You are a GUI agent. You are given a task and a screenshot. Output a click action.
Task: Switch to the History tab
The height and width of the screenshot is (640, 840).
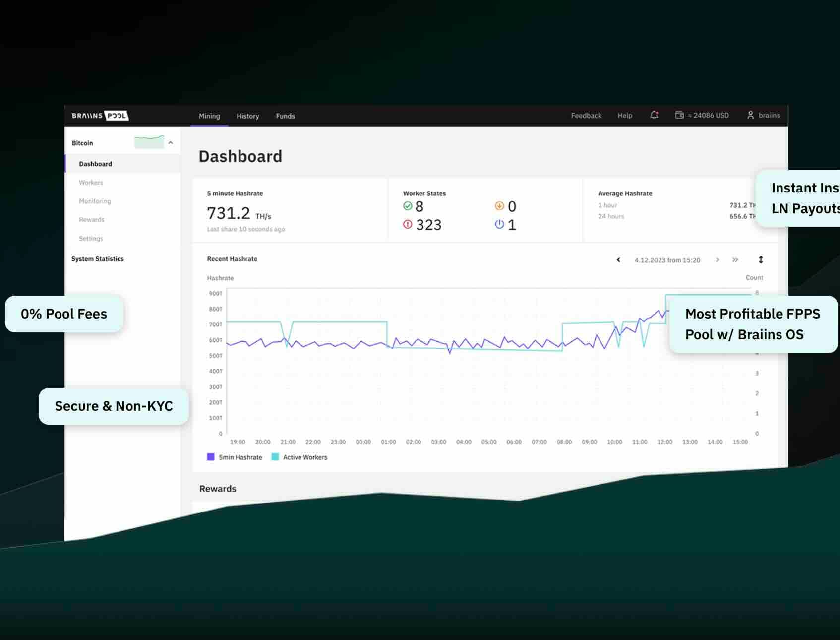[247, 116]
